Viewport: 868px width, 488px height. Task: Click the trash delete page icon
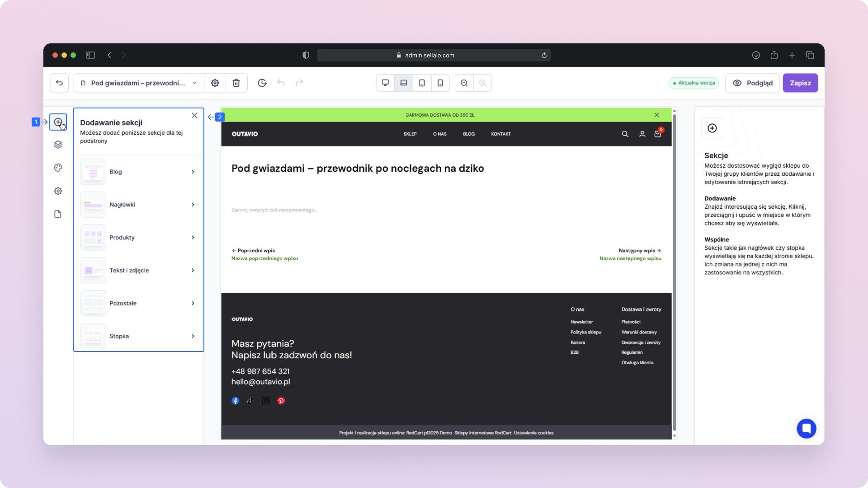coord(236,83)
